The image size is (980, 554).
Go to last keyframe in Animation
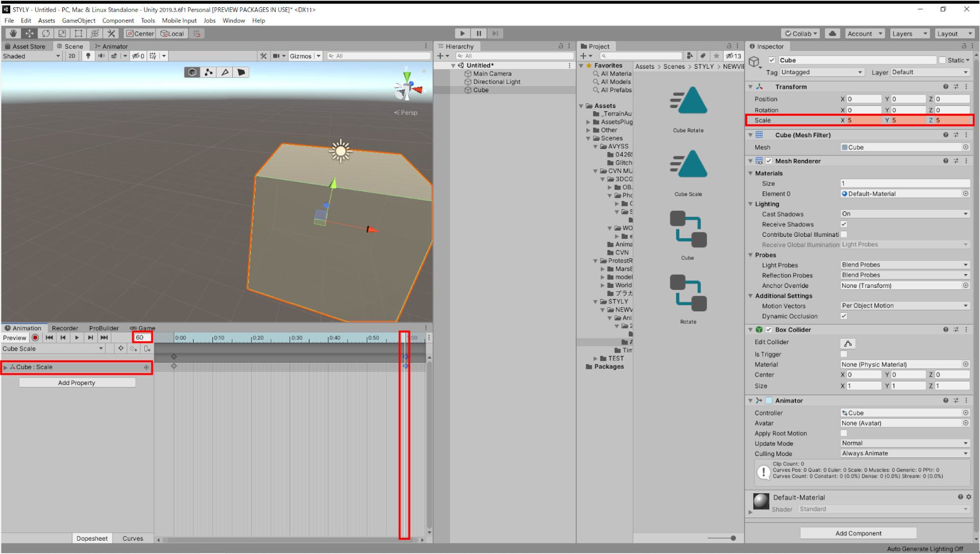[x=104, y=338]
